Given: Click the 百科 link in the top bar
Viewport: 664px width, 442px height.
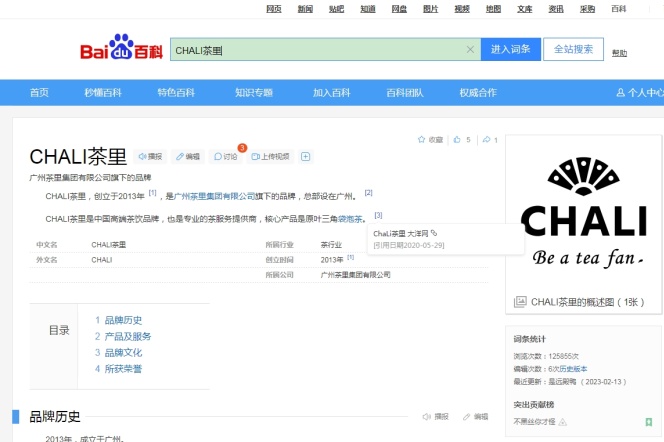Looking at the screenshot, I should click(618, 9).
